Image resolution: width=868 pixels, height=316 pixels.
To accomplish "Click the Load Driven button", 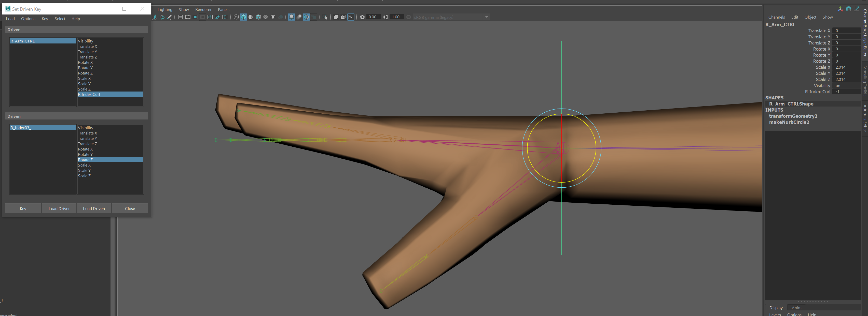I will coord(94,209).
